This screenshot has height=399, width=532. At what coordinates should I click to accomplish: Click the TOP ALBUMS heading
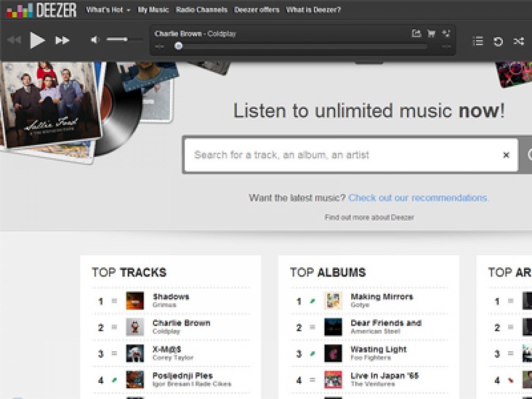(x=328, y=272)
